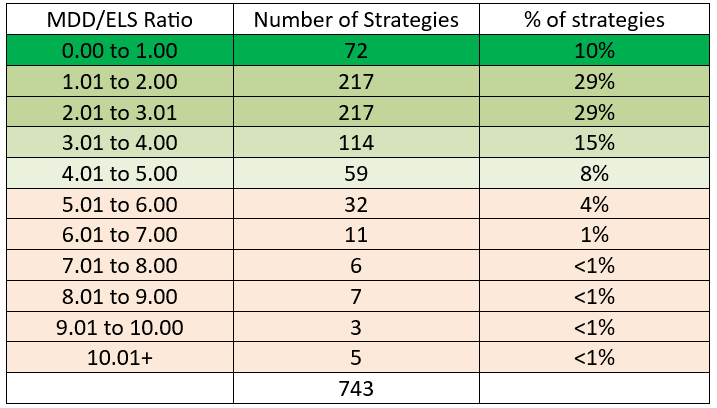The width and height of the screenshot is (717, 408).
Task: Click the cell with value 59
Action: [356, 173]
